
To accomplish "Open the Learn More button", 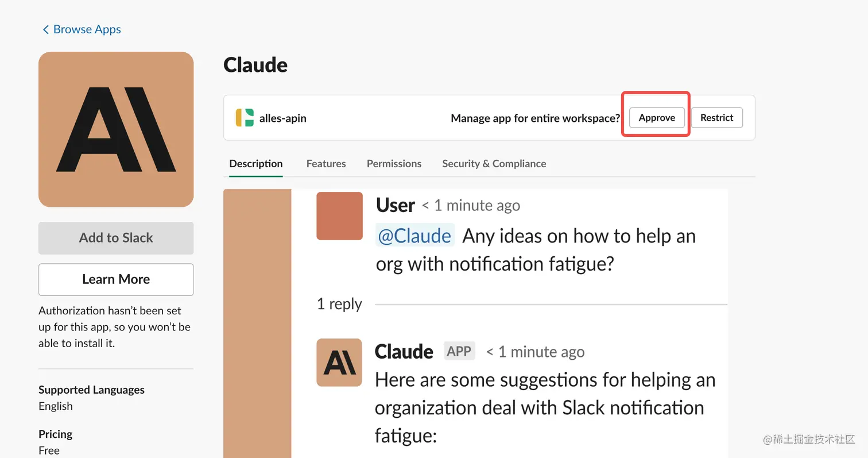I will 116,279.
